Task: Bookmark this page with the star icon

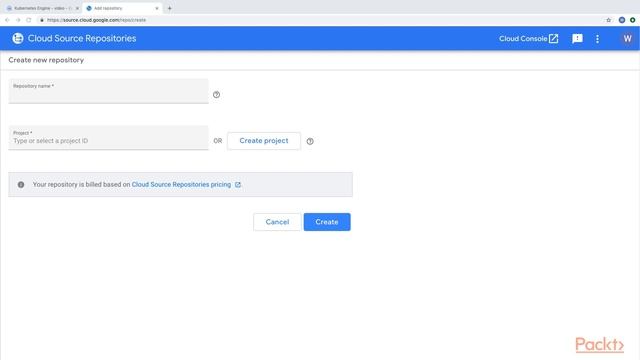Action: 609,20
